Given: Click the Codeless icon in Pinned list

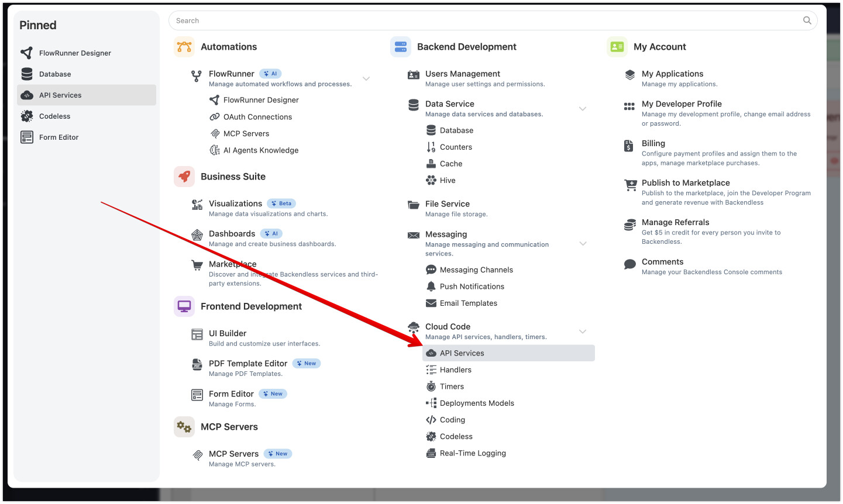Looking at the screenshot, I should pos(27,116).
